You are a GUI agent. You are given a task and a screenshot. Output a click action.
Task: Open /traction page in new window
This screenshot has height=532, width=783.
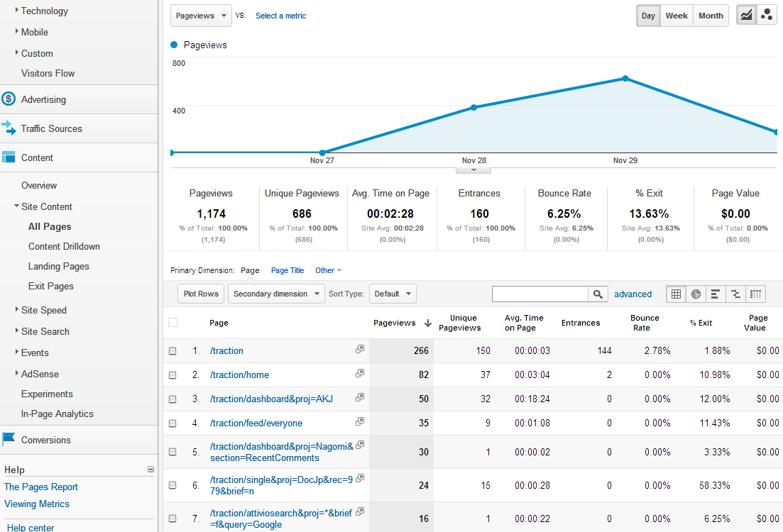coord(359,349)
